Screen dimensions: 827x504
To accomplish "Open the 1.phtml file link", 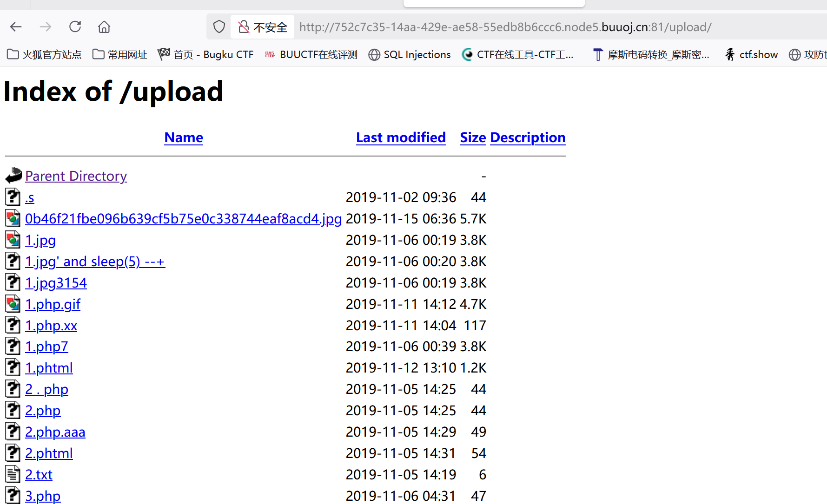I will (x=49, y=368).
